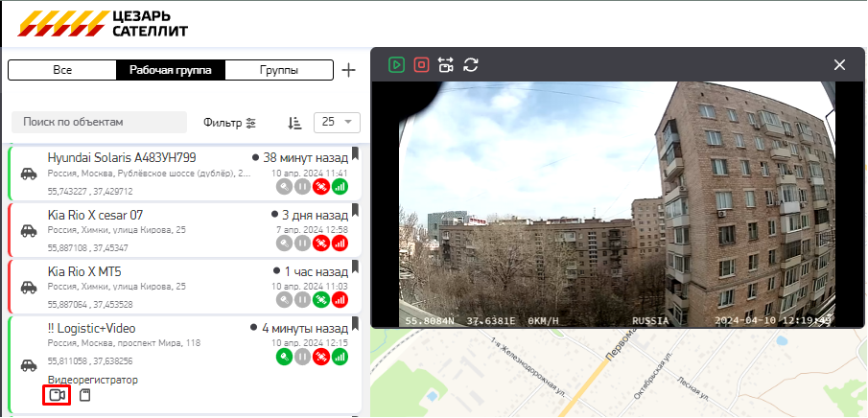
Task: Toggle the bookmark on Kia Rio X cesar 07
Action: [x=356, y=210]
